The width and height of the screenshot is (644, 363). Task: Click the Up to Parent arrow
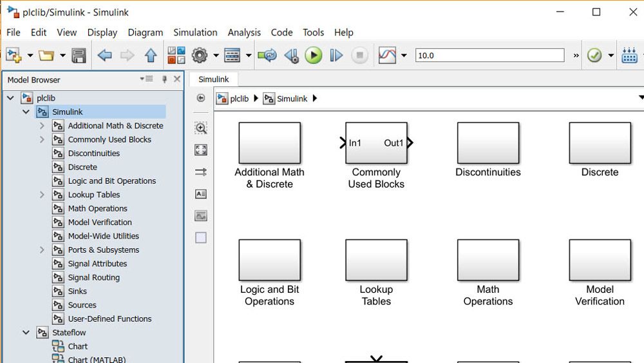pyautogui.click(x=151, y=55)
